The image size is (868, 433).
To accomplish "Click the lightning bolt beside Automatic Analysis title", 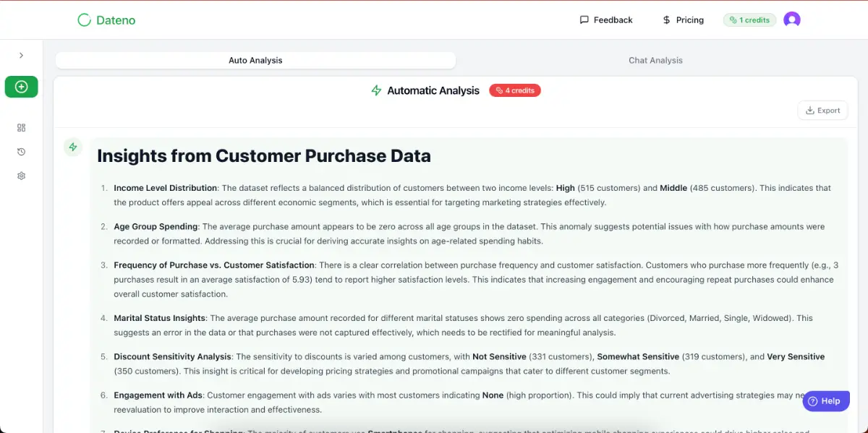I will [x=376, y=90].
